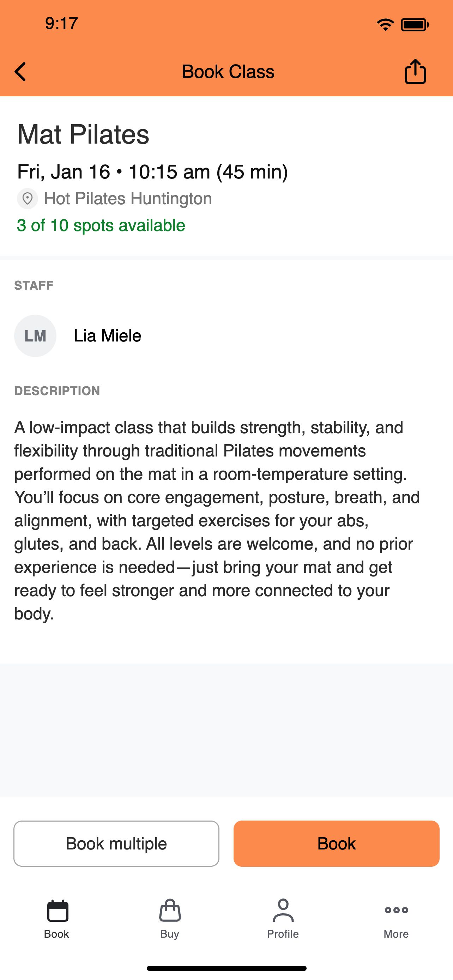The height and width of the screenshot is (980, 453).
Task: Tap the class description paragraph
Action: (217, 520)
